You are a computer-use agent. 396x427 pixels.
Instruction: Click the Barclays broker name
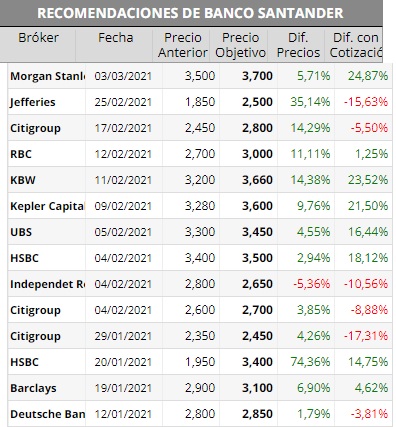point(33,388)
